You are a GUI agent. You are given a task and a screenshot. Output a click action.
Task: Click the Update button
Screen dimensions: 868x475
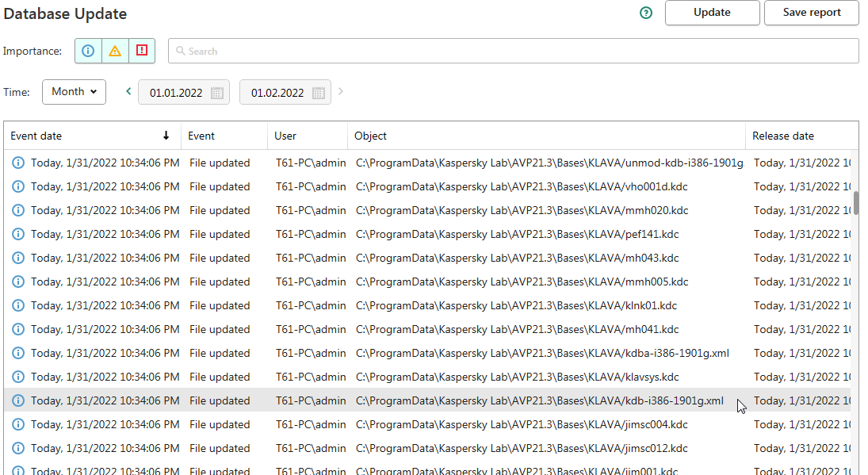click(712, 13)
